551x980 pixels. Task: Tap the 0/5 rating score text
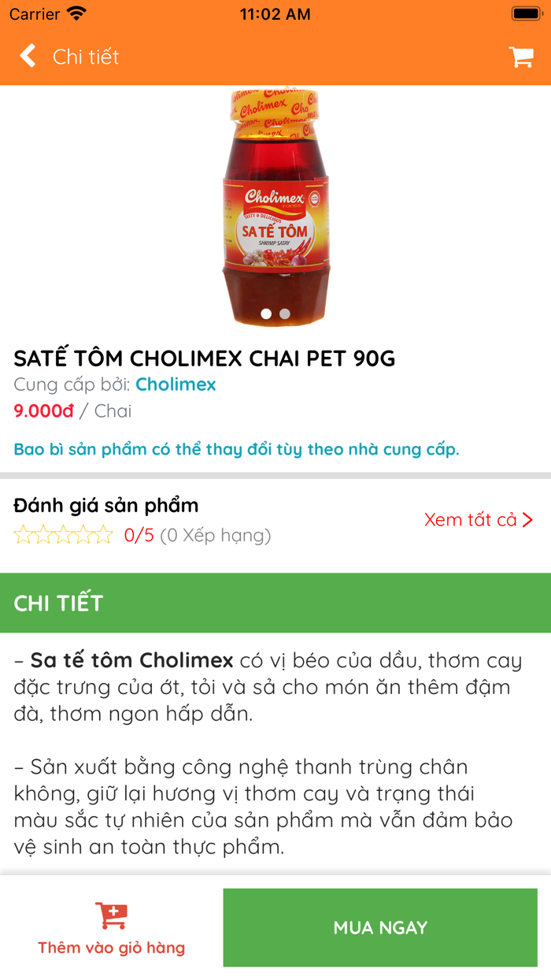pyautogui.click(x=139, y=536)
